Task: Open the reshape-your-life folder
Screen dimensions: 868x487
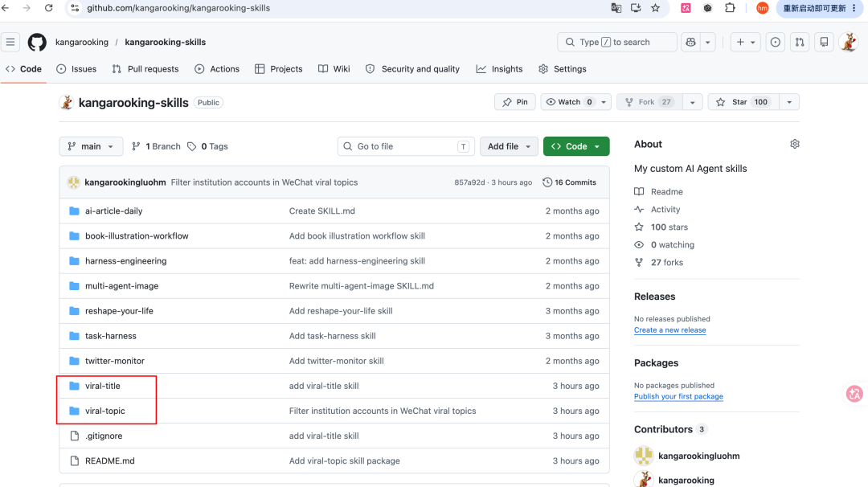Action: 119,310
